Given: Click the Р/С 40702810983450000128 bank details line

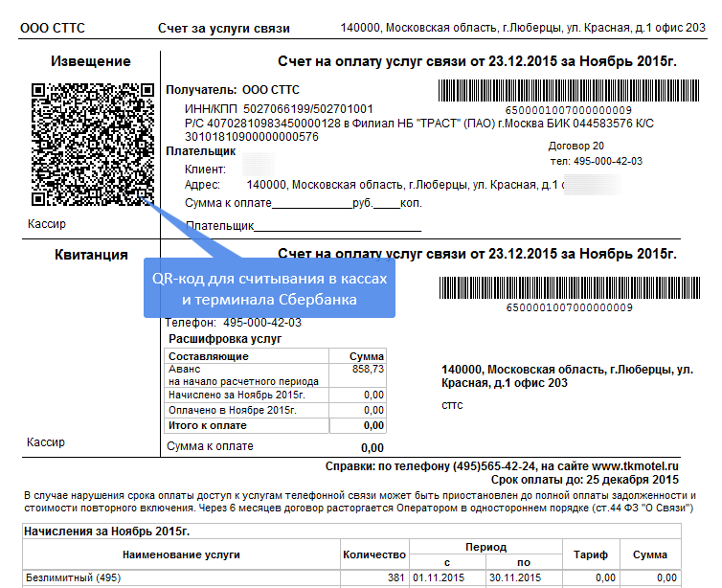Looking at the screenshot, I should (x=419, y=124).
